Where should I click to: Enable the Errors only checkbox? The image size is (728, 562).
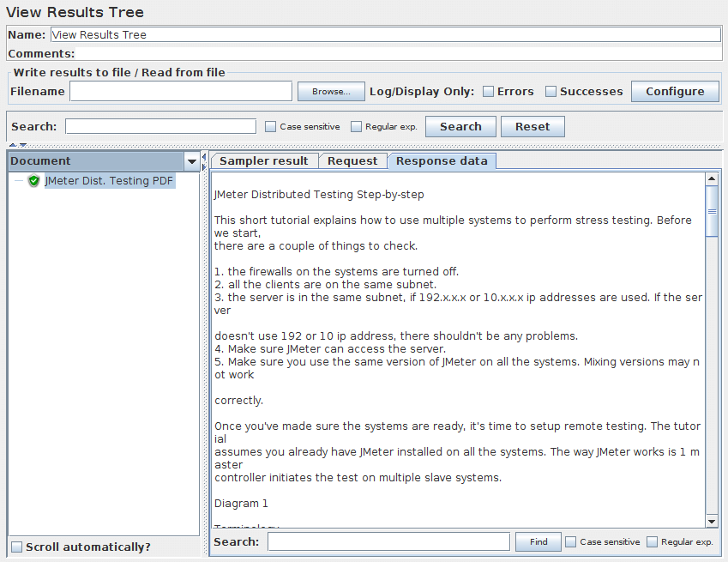(488, 92)
